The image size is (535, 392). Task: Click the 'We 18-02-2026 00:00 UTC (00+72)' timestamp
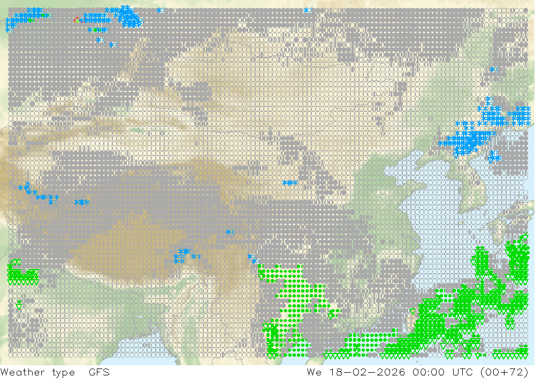click(418, 372)
